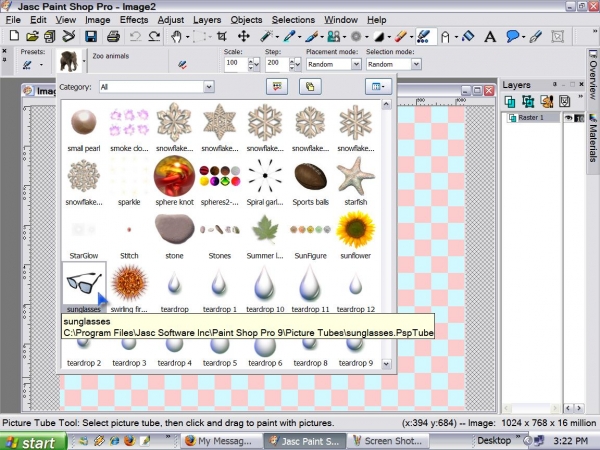Click the Print icon
Viewport: 600px width, 450px height.
[x=113, y=36]
